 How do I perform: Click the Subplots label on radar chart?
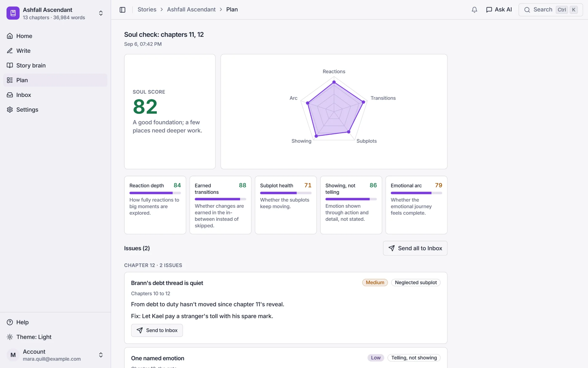pos(367,141)
